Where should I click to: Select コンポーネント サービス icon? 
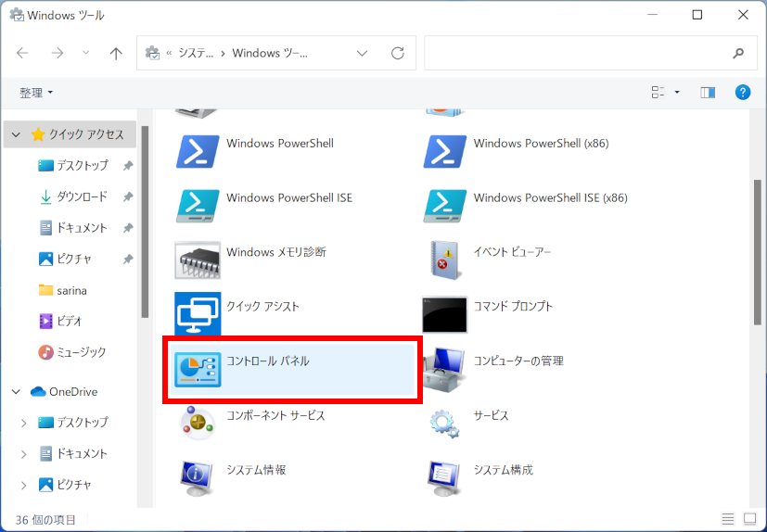(x=198, y=423)
